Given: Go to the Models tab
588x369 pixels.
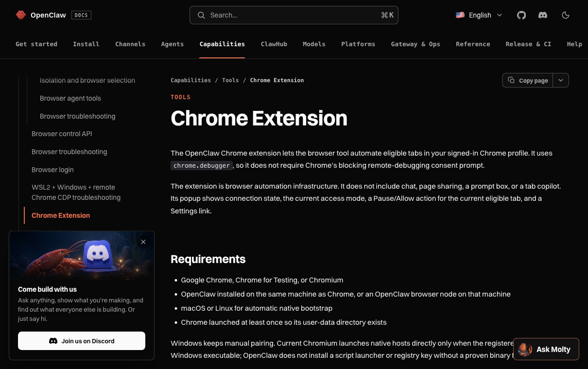Looking at the screenshot, I should click(x=314, y=44).
